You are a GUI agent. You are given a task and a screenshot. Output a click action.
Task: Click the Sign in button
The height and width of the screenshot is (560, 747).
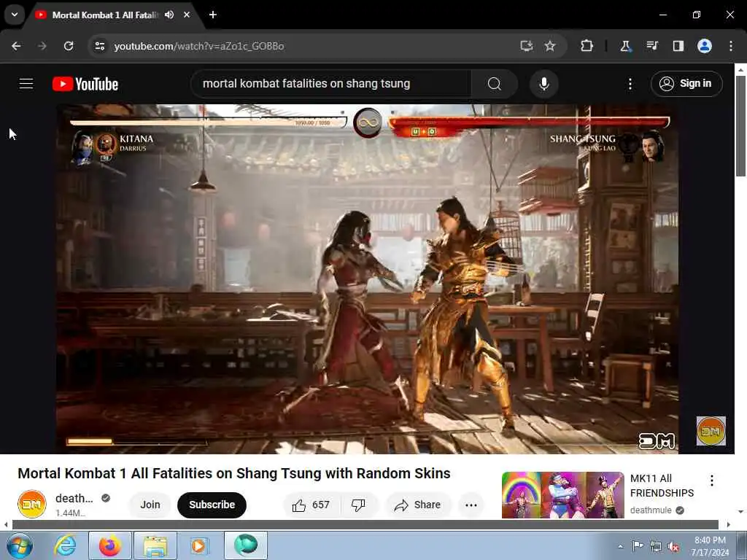686,84
